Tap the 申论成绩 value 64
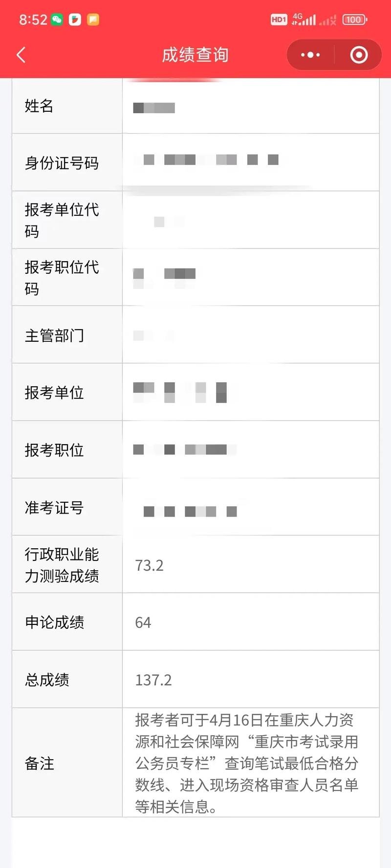 (x=142, y=622)
